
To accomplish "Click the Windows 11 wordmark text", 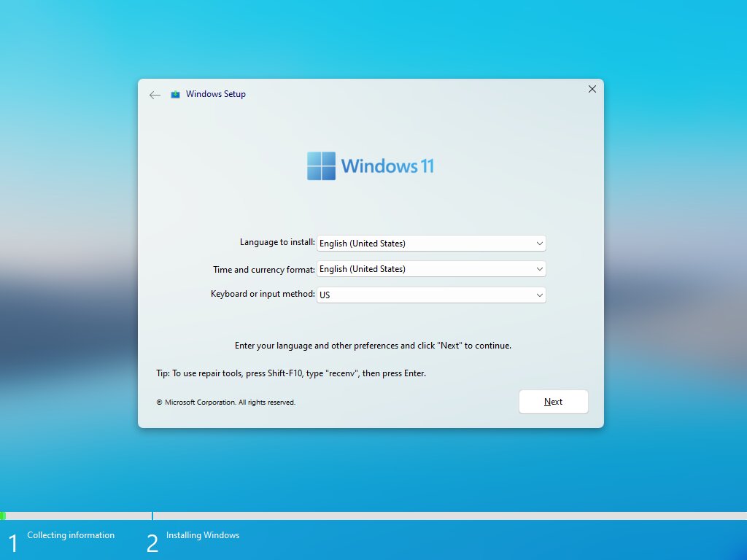I will tap(387, 166).
